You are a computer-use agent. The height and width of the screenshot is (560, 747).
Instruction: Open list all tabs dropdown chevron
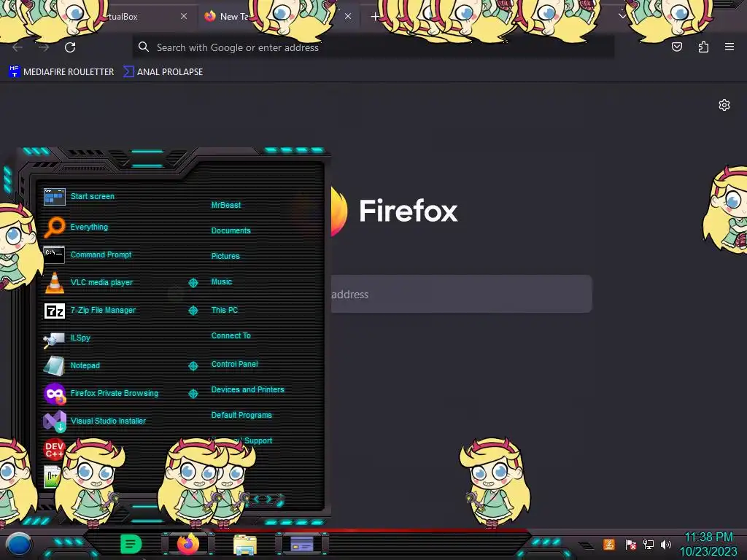tap(622, 16)
